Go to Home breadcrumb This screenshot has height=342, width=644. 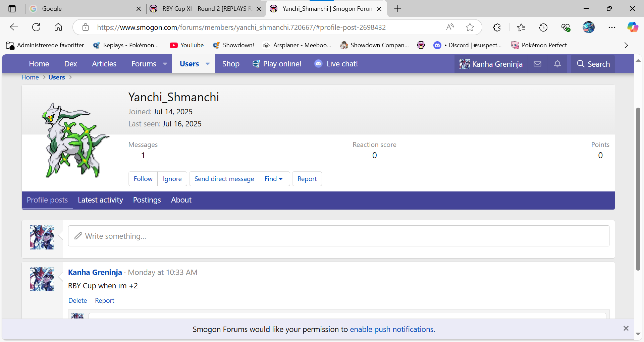[30, 77]
